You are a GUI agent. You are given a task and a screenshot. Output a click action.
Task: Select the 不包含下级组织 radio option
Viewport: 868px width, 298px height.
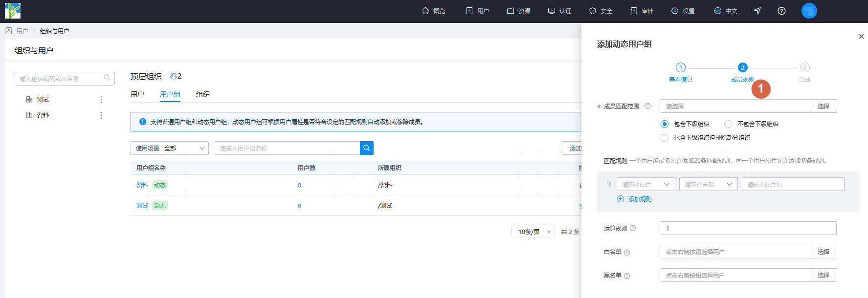728,124
